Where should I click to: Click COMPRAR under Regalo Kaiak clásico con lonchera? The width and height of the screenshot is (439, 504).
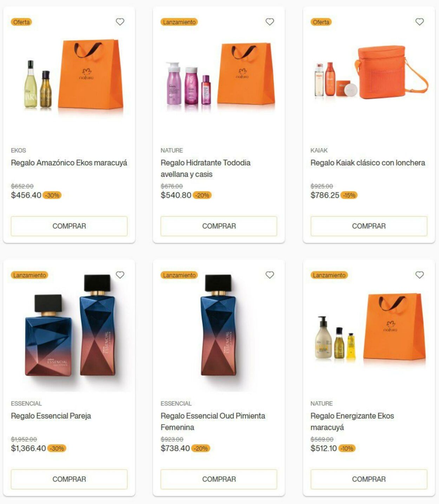coord(369,226)
